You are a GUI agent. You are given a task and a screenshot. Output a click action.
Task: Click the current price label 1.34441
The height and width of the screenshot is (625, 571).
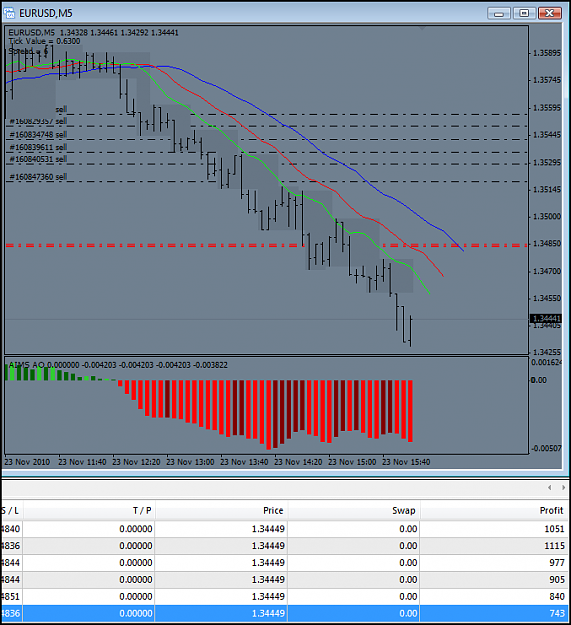tap(546, 318)
